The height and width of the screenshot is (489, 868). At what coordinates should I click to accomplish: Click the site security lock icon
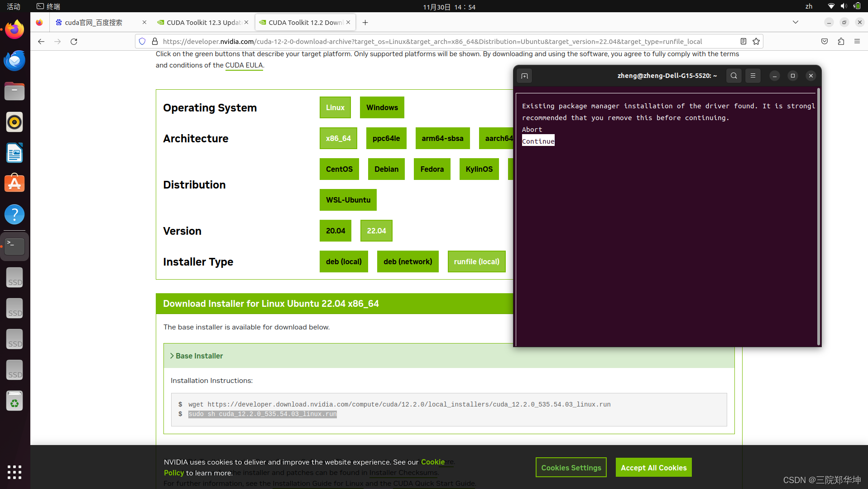(155, 42)
